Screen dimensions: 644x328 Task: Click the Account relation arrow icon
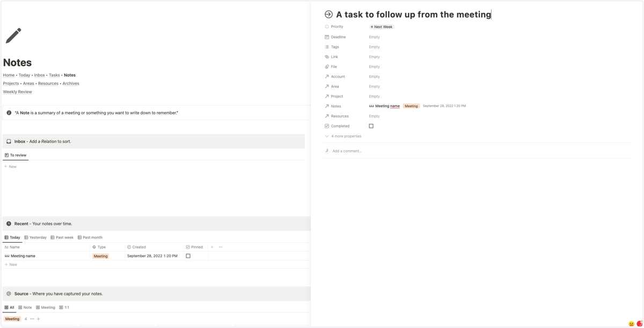327,76
